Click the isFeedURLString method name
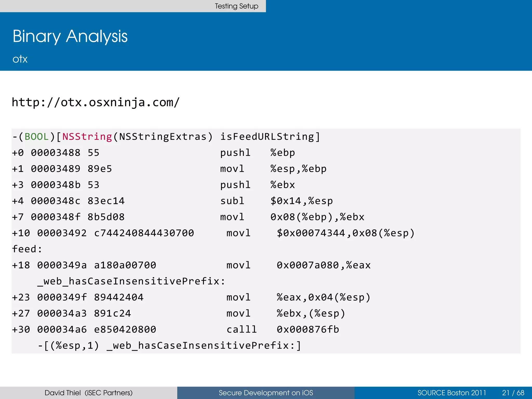 point(267,137)
